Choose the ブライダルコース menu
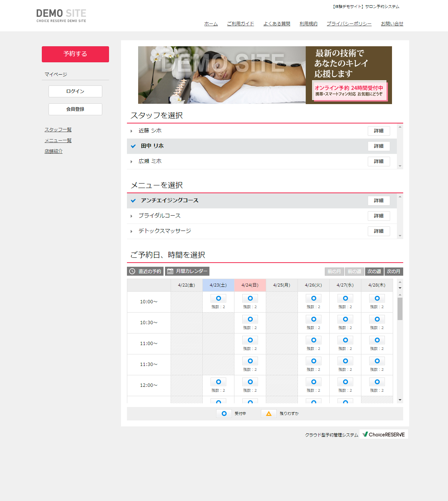This screenshot has width=448, height=501. pyautogui.click(x=262, y=216)
